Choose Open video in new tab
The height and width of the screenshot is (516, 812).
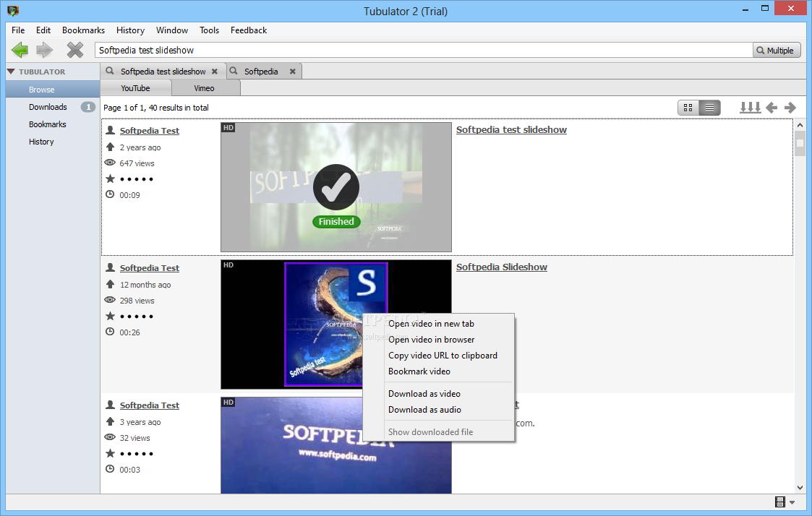(432, 324)
